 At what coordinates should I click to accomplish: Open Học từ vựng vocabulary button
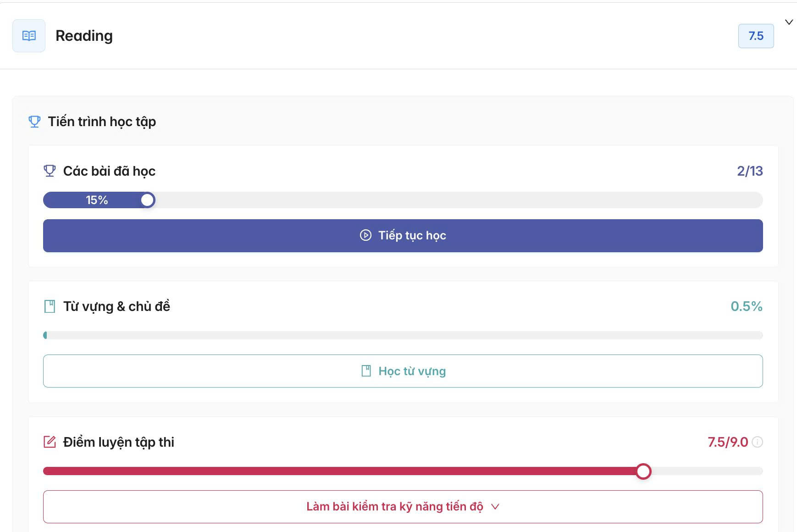coord(403,371)
